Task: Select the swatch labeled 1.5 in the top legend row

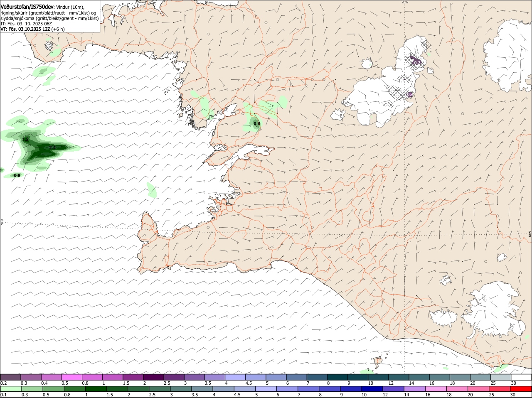Action: click(133, 377)
